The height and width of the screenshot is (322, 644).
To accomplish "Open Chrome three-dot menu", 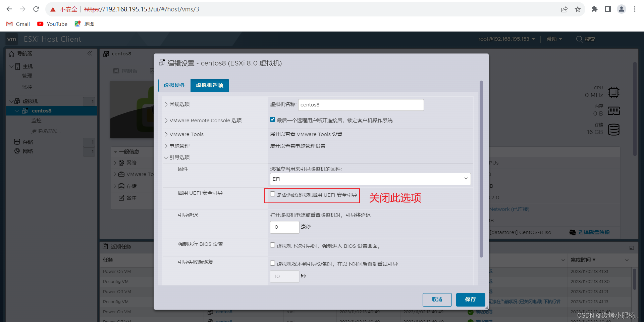I will tap(635, 9).
